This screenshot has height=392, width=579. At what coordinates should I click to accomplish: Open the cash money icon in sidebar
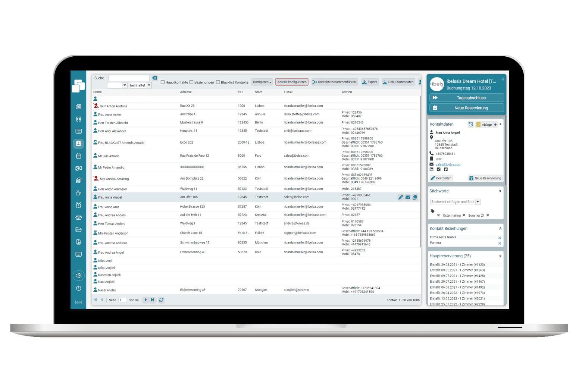pyautogui.click(x=78, y=168)
